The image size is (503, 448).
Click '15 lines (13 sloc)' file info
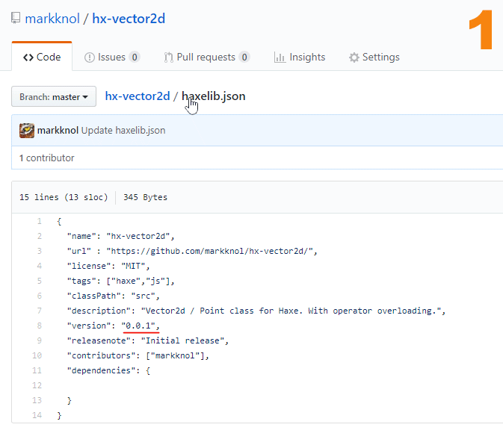pos(64,197)
